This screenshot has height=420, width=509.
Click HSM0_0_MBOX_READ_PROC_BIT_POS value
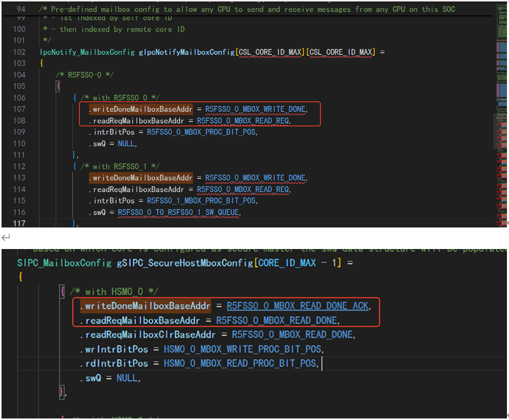pos(240,364)
